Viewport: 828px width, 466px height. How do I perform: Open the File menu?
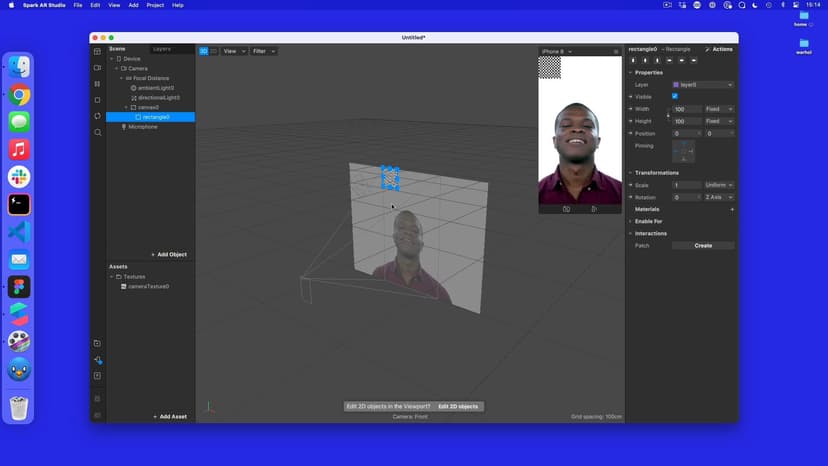point(78,5)
